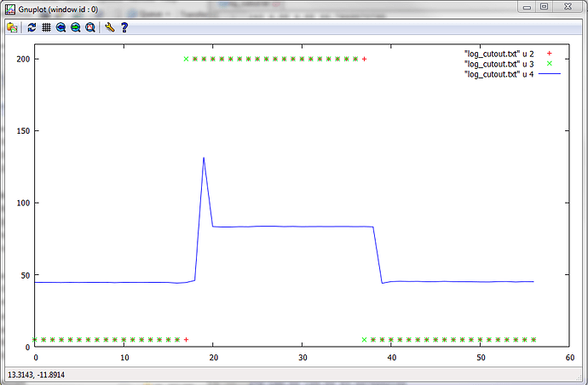Apply the previous zoom settings icon
This screenshot has width=588, height=385.
(x=61, y=27)
